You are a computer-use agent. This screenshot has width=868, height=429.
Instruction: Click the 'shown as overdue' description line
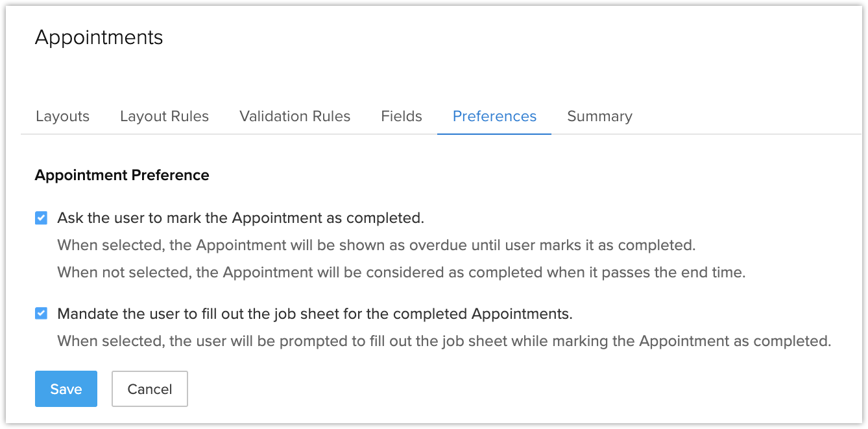click(x=376, y=246)
